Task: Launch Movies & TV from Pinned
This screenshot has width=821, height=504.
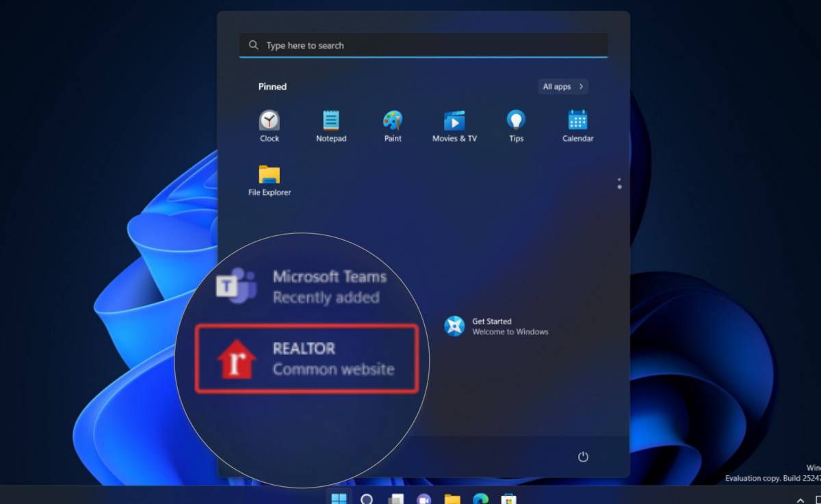Action: [454, 127]
